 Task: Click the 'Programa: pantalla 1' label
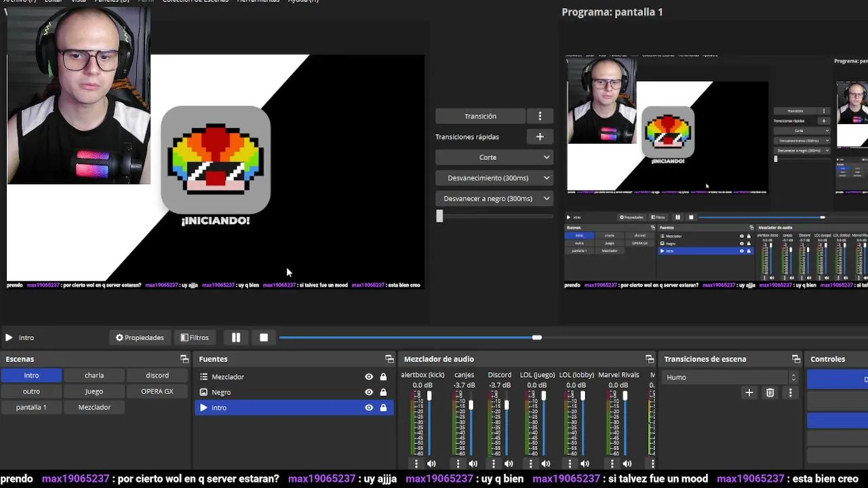point(612,12)
